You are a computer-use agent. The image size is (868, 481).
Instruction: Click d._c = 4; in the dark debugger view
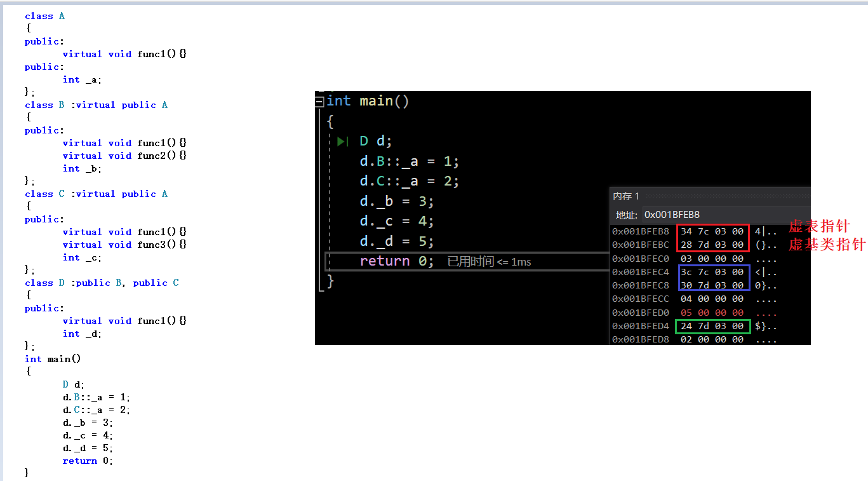(x=397, y=221)
